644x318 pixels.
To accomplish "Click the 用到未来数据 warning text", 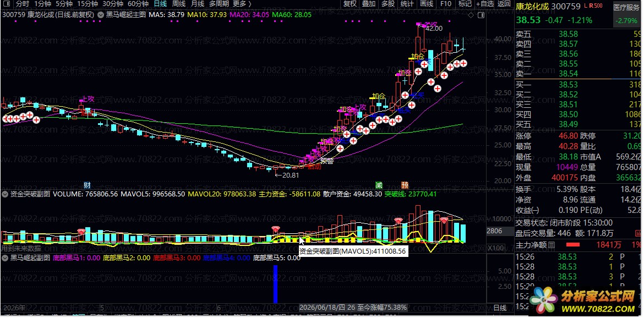I will [21, 248].
